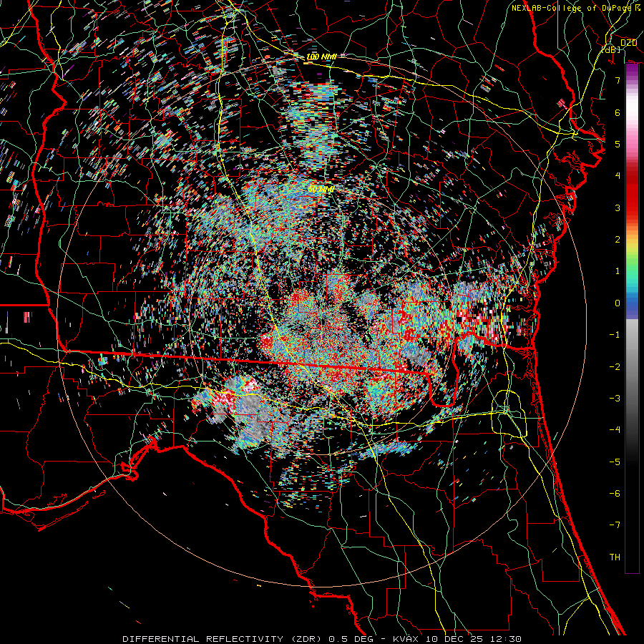Click the [dB] units label
The width and height of the screenshot is (644, 644).
pyautogui.click(x=611, y=49)
